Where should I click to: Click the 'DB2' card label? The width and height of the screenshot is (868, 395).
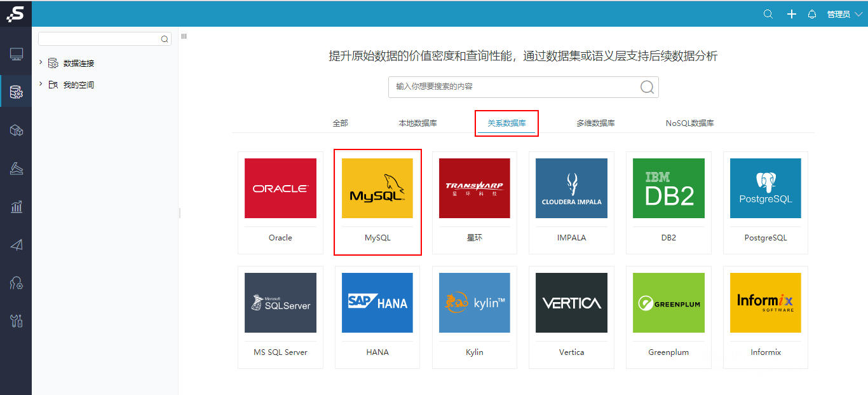668,238
